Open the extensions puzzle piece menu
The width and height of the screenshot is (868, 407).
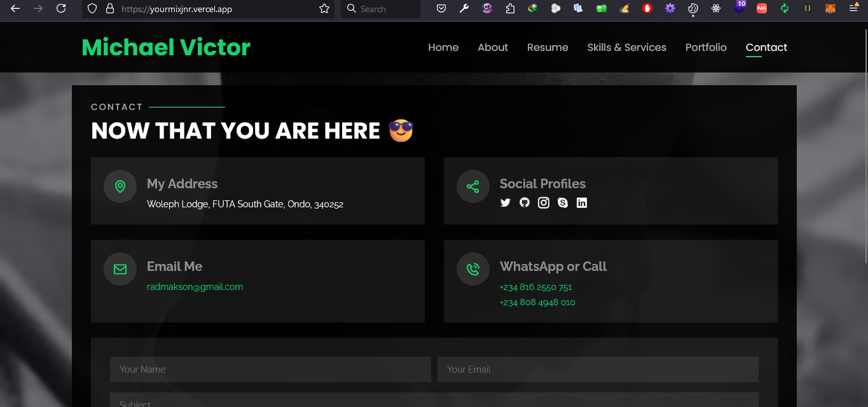click(510, 8)
